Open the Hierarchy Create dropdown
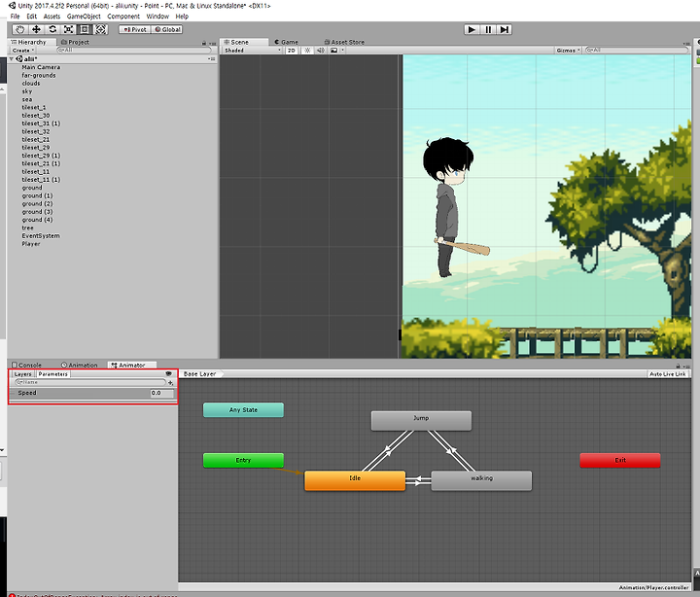 pos(23,51)
